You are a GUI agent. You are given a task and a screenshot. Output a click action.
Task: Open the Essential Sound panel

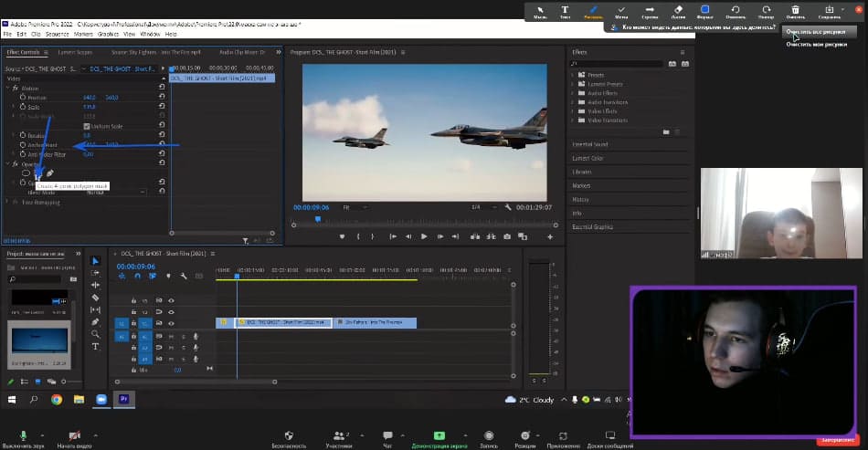tap(590, 144)
